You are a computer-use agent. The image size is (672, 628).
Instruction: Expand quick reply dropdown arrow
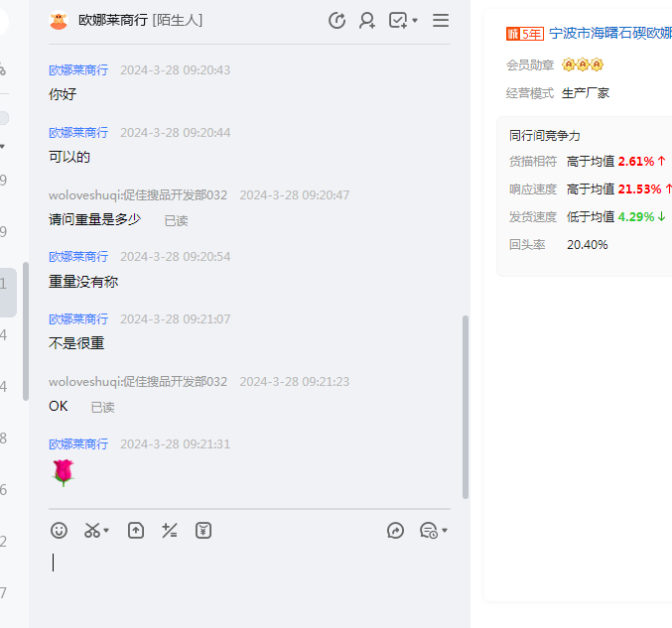[x=445, y=531]
